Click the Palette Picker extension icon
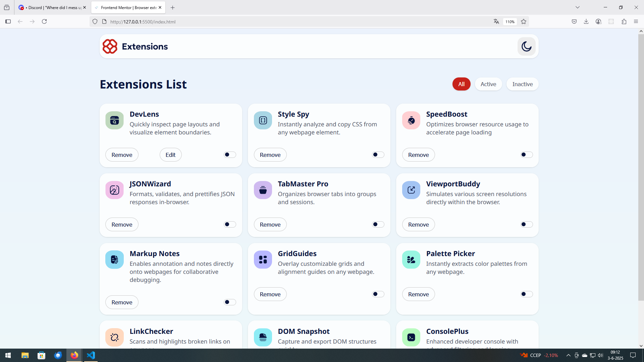This screenshot has height=362, width=644. 411,260
